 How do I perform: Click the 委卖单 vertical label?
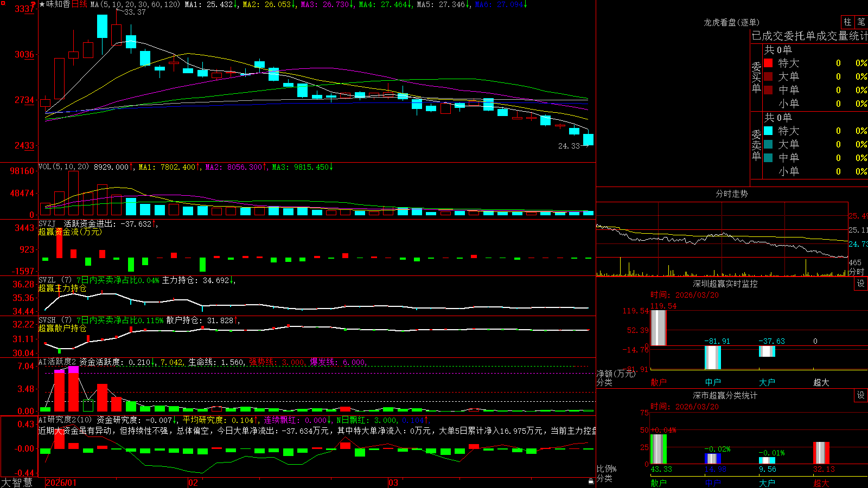click(756, 145)
